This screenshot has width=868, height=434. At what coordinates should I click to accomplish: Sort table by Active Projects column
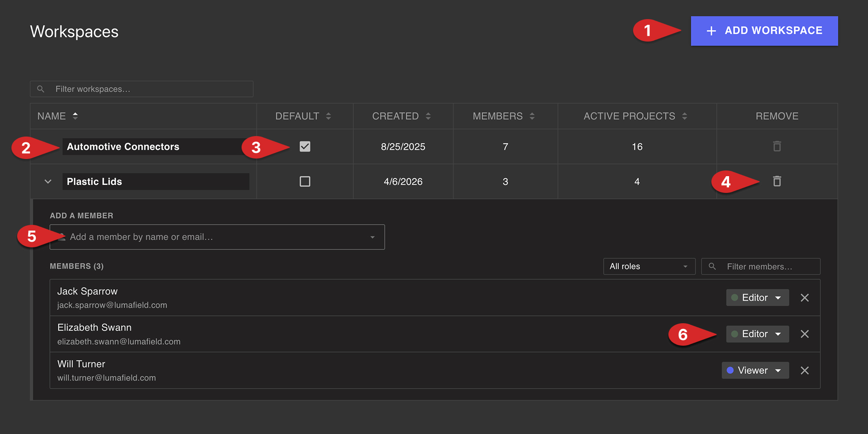tap(635, 116)
